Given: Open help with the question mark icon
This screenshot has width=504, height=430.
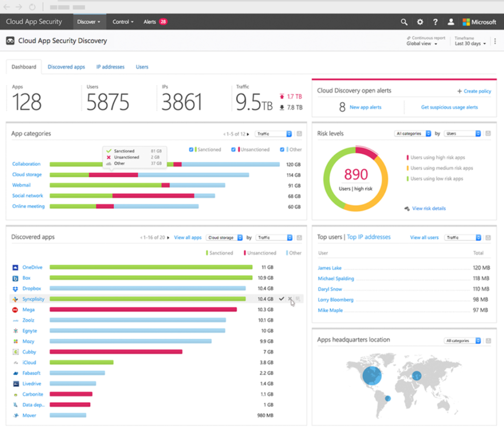Looking at the screenshot, I should [435, 22].
